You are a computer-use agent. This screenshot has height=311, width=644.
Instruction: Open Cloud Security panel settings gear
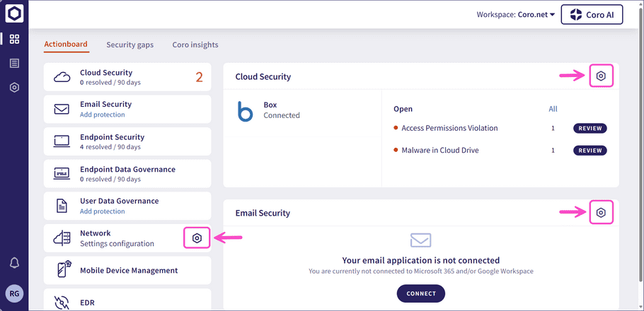[601, 76]
